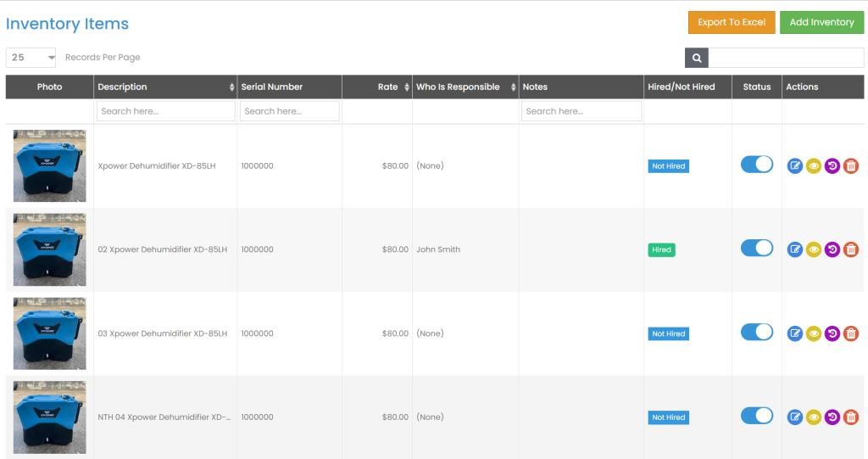
Task: Toggle the status switch for the first Xpower Dehumidifier row
Action: click(x=756, y=165)
